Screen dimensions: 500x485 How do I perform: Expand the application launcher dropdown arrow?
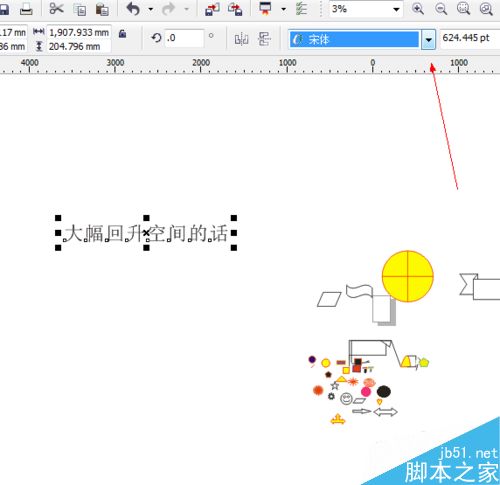click(x=283, y=9)
